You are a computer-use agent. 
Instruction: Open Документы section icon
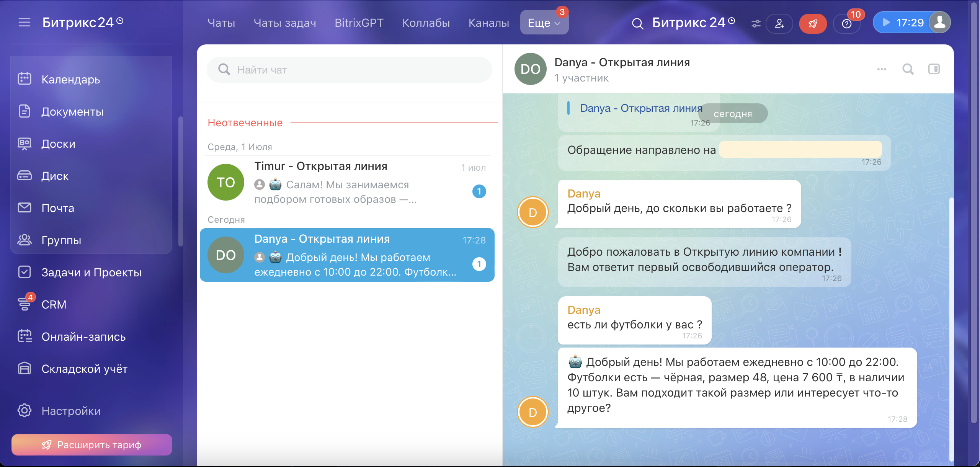(x=24, y=111)
